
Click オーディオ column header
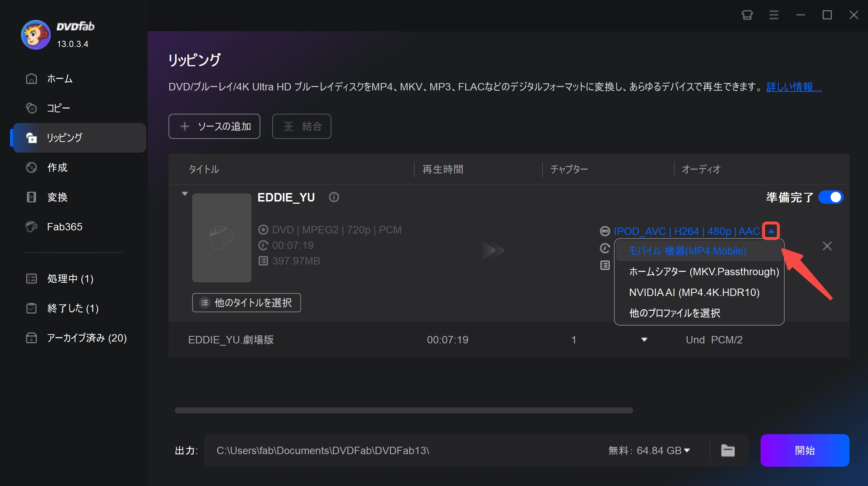701,169
